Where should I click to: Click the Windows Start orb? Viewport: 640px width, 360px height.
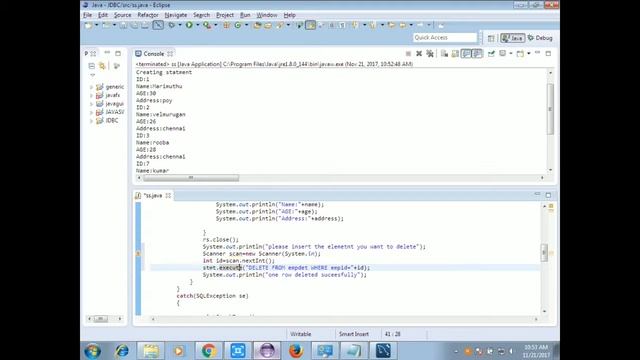(x=92, y=351)
